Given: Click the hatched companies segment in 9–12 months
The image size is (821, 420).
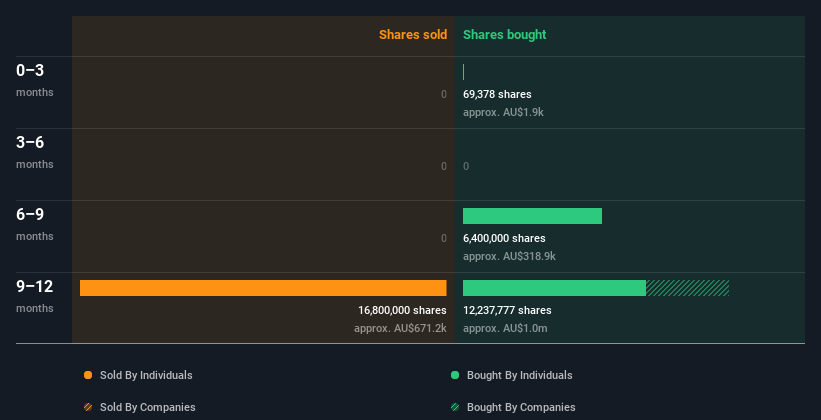Looking at the screenshot, I should (687, 288).
